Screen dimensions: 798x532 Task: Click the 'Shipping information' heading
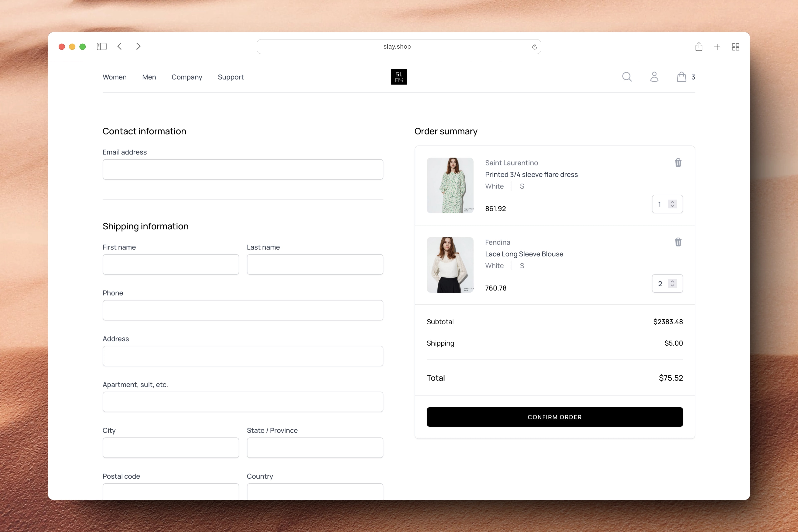pos(145,226)
